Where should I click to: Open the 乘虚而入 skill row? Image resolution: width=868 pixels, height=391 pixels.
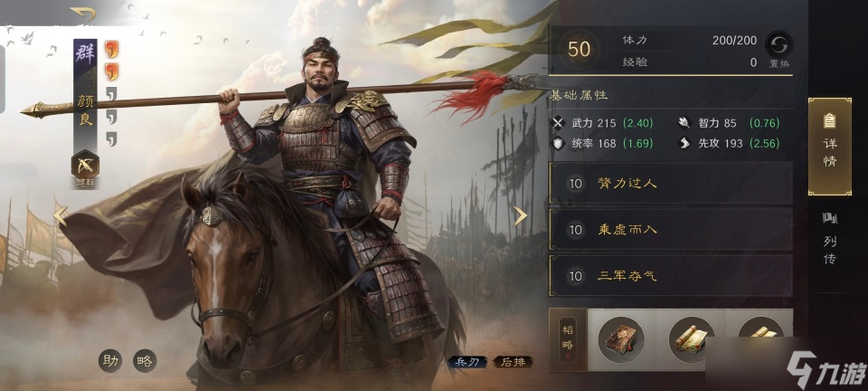[670, 229]
